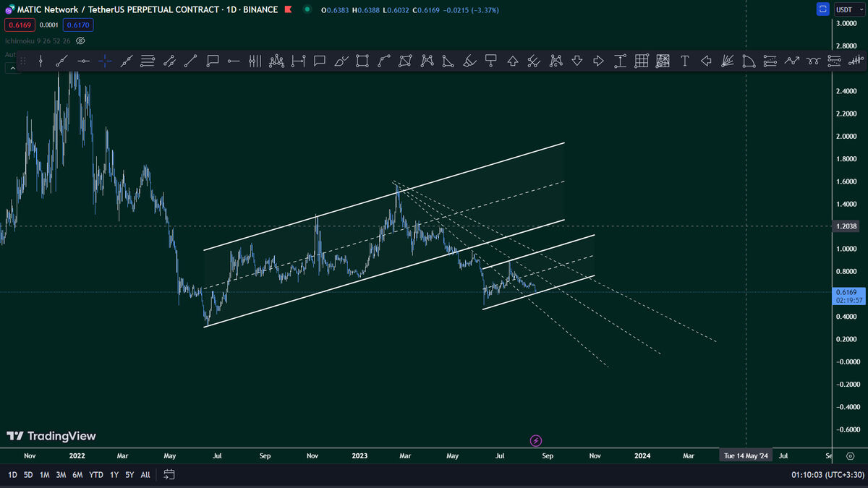Choose the Text tool icon
The width and height of the screenshot is (868, 488).
[x=684, y=61]
